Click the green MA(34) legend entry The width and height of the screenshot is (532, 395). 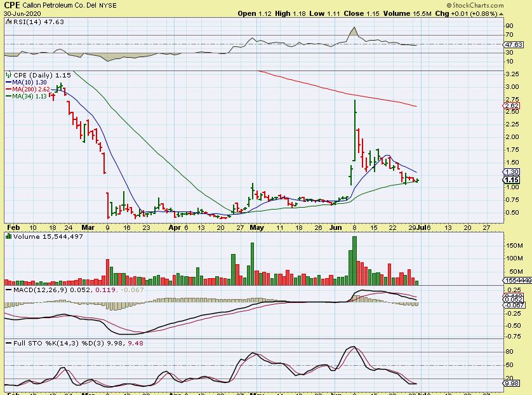tap(26, 97)
